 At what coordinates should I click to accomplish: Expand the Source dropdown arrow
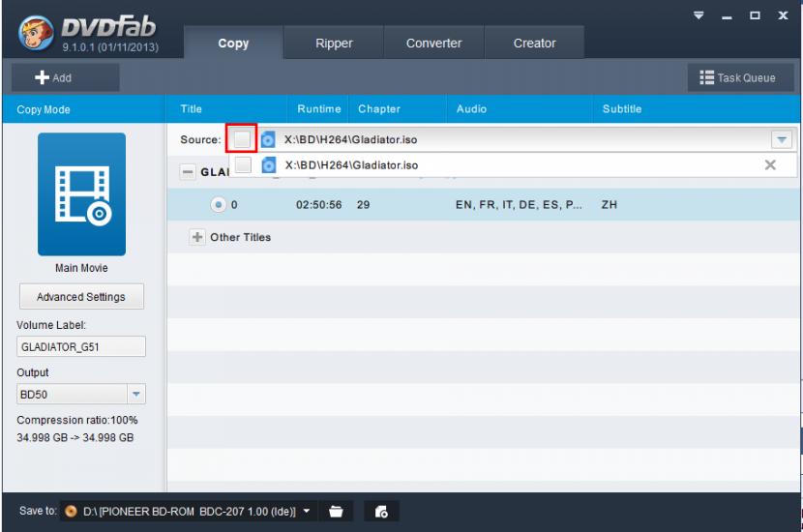782,139
